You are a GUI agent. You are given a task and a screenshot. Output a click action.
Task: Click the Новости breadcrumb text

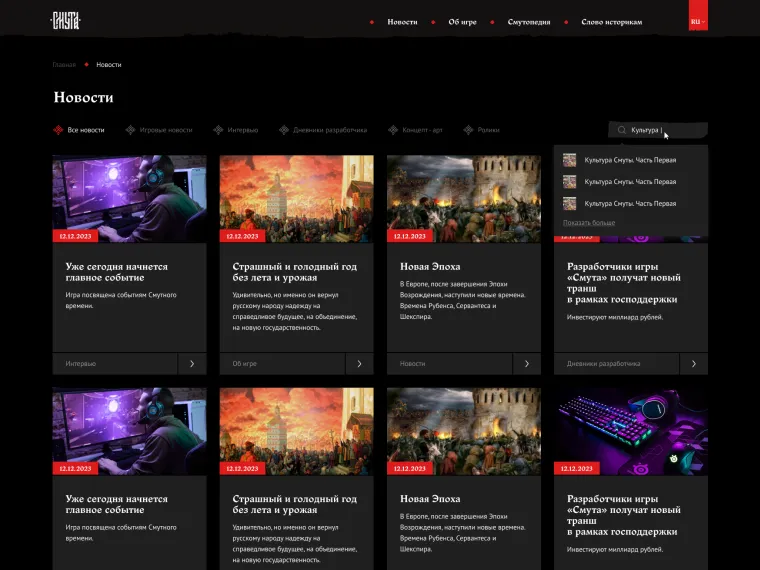click(x=109, y=64)
